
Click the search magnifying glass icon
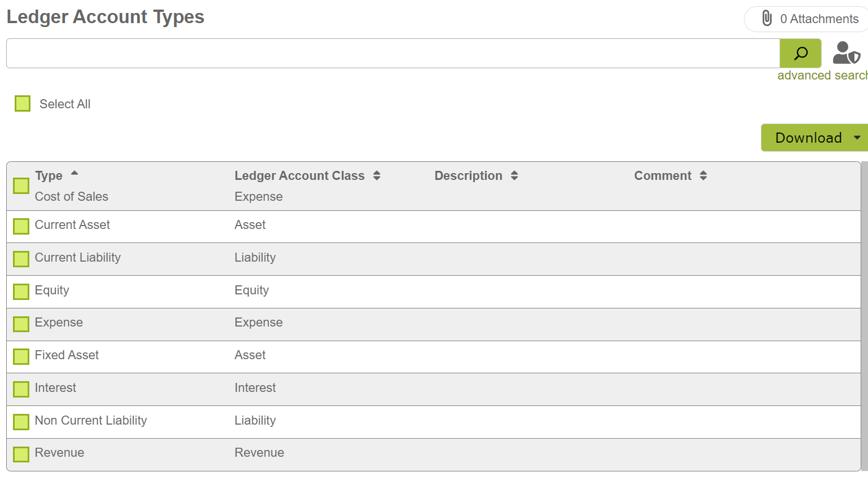(x=800, y=53)
